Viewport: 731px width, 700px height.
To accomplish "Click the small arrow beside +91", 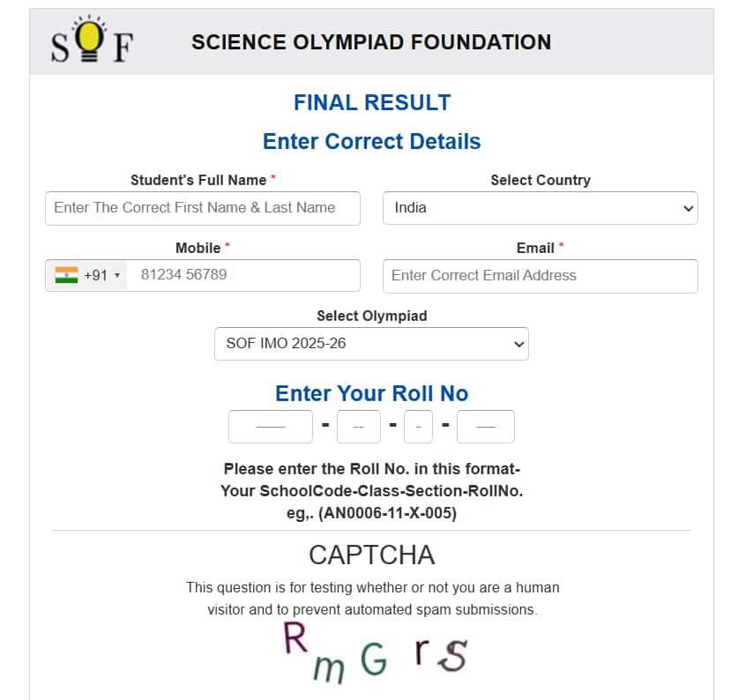I will click(x=117, y=275).
